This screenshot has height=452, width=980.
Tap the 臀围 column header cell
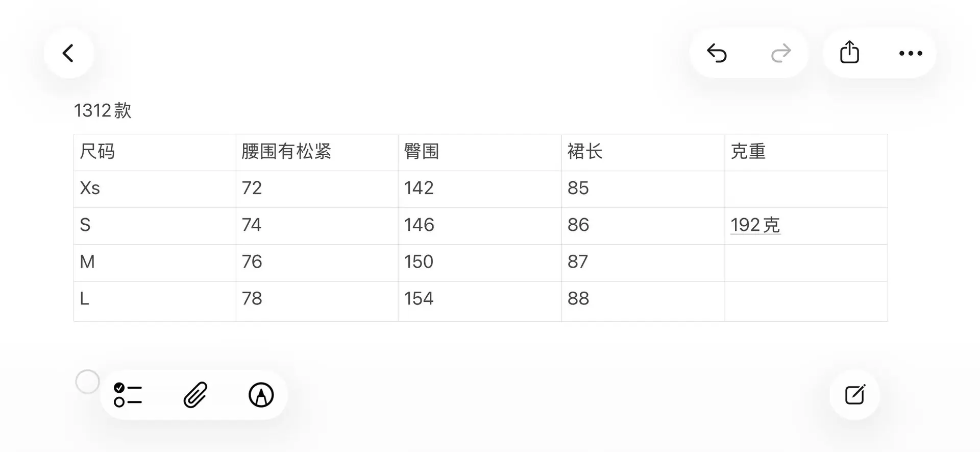point(480,152)
